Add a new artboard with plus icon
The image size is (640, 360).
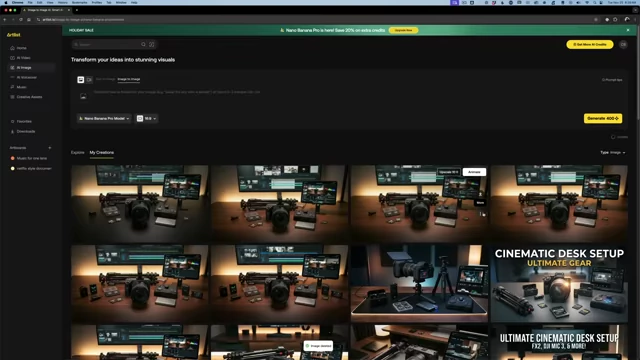point(50,148)
